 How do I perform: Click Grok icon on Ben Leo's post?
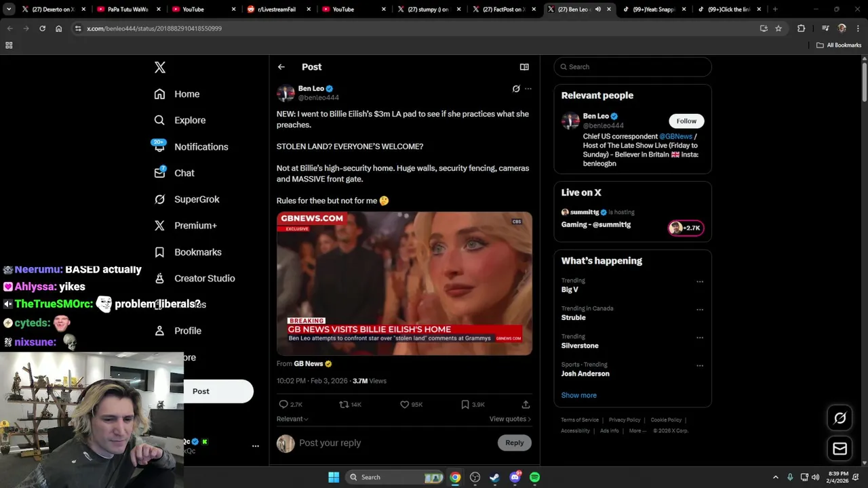[x=516, y=89]
